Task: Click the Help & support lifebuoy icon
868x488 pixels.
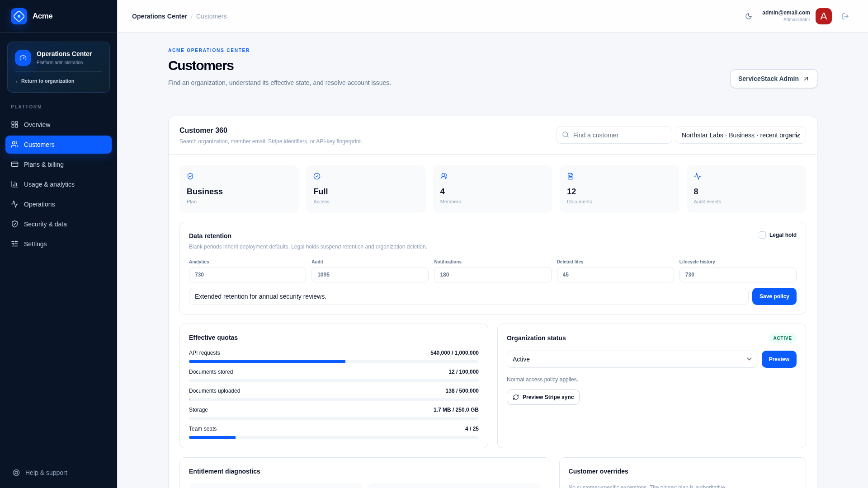Action: 16,473
